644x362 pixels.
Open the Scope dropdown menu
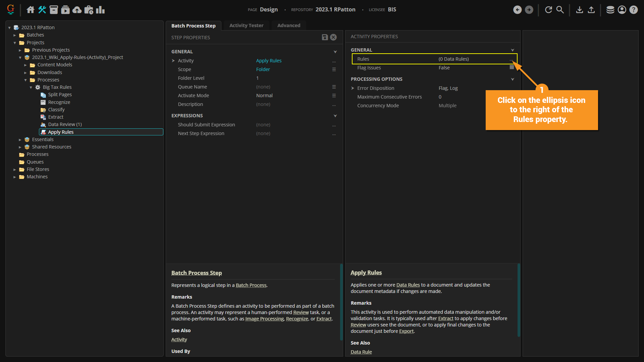click(334, 69)
